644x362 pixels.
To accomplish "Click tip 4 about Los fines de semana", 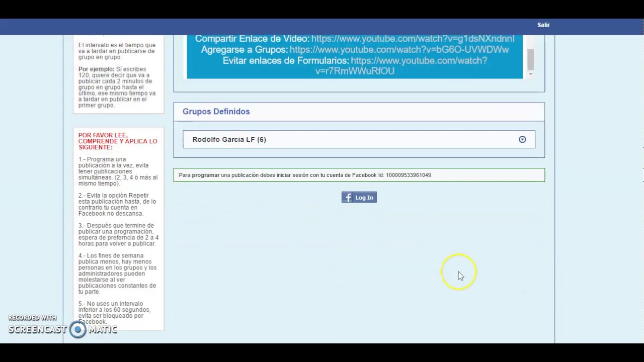I will point(117,274).
